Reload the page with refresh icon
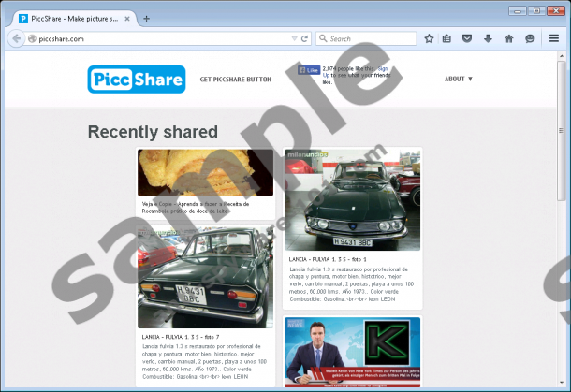Screen dimensions: 571x392 tap(304, 38)
